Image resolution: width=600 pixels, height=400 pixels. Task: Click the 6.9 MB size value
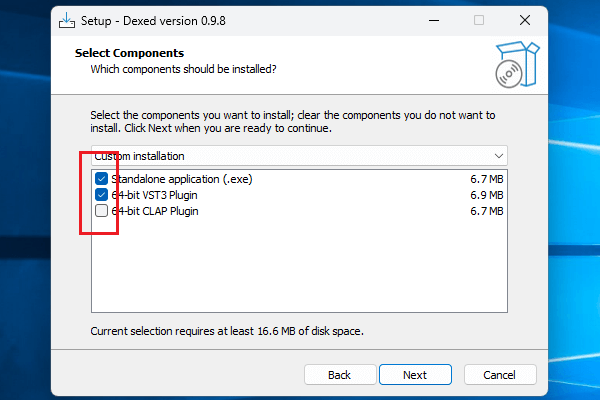[486, 195]
